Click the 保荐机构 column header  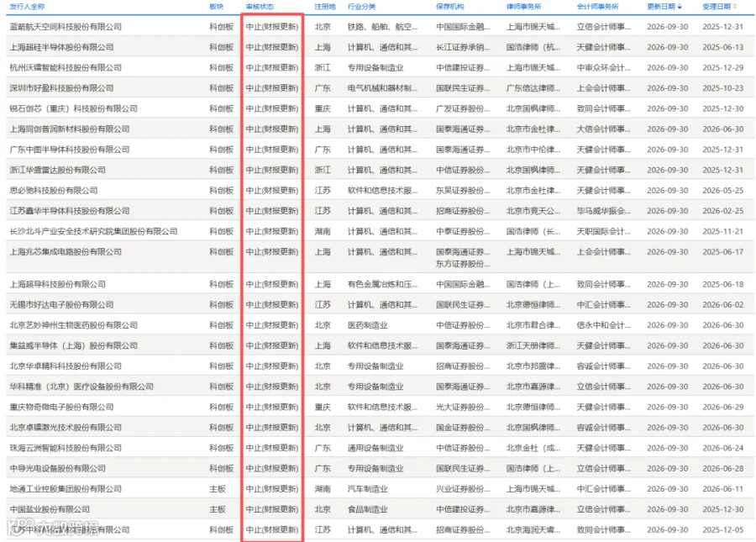pos(450,7)
